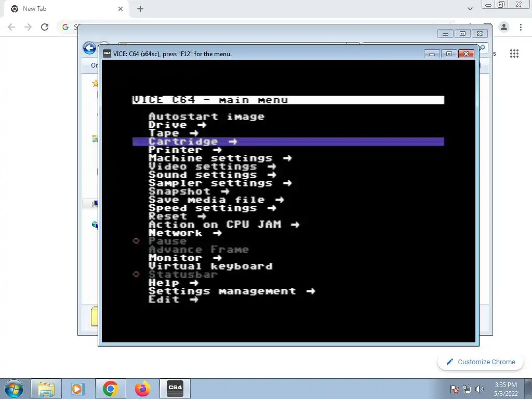Open Action Center flag icon
The width and height of the screenshot is (532, 399).
(x=454, y=389)
